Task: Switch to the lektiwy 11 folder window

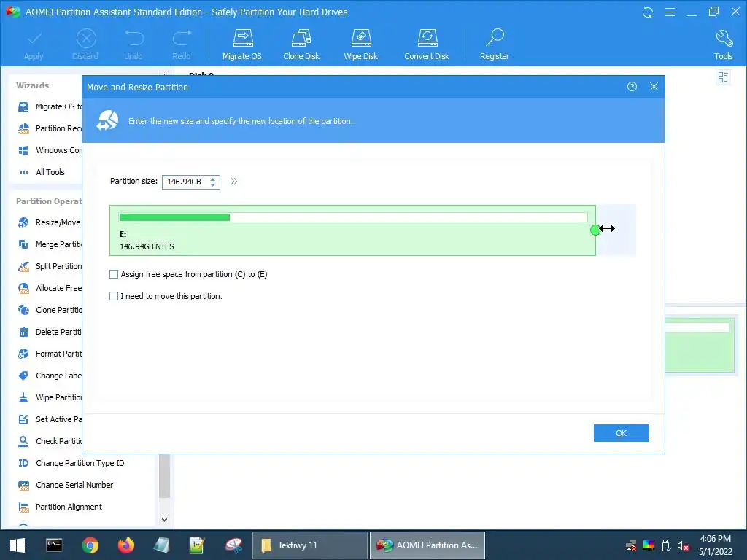Action: tap(309, 545)
